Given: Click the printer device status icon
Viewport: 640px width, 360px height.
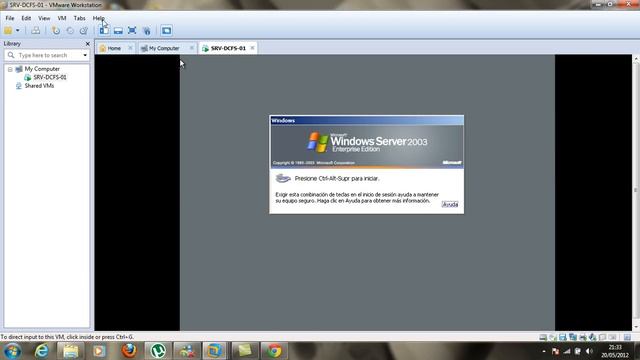Looking at the screenshot, I should click(x=583, y=337).
